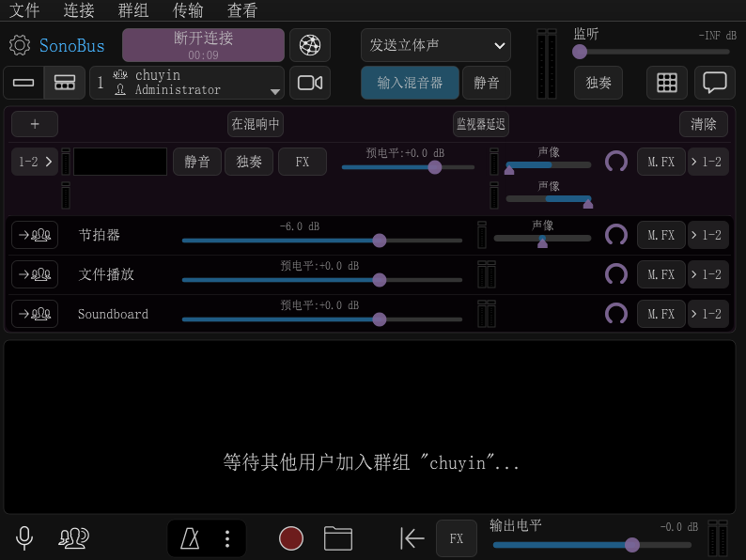Open metronome options three-dot menu

pyautogui.click(x=227, y=538)
